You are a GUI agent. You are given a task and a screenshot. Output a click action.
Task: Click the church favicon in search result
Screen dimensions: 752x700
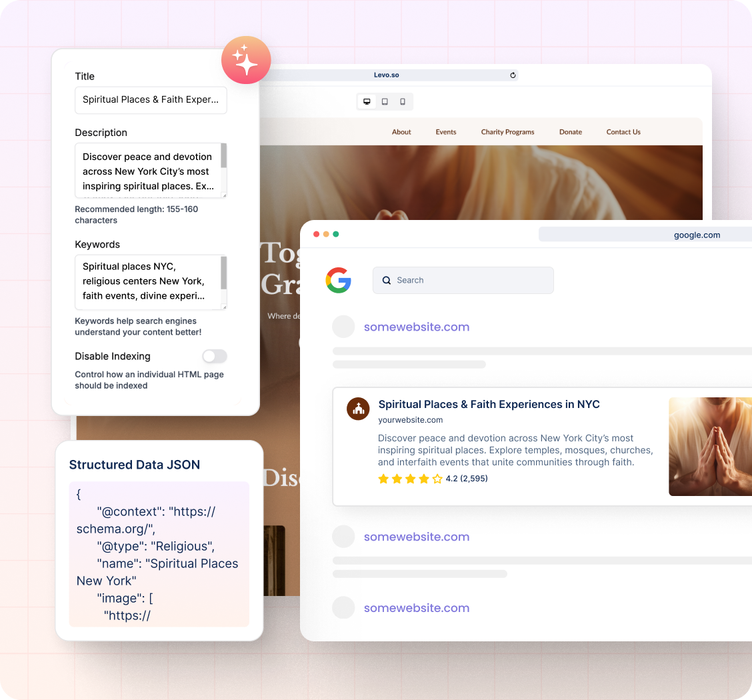(x=358, y=409)
